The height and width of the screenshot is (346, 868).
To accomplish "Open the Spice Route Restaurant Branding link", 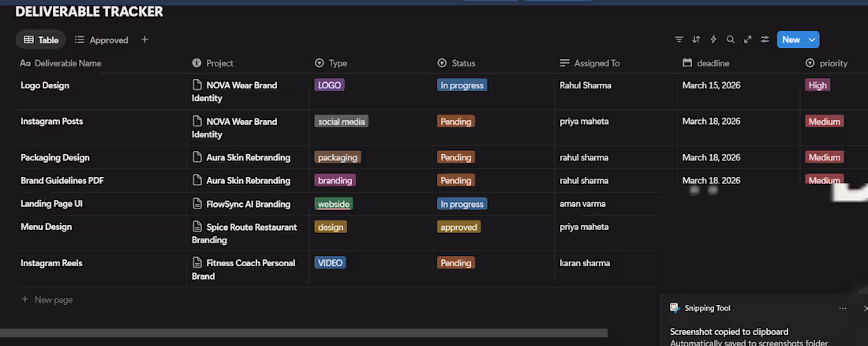I will click(x=245, y=234).
